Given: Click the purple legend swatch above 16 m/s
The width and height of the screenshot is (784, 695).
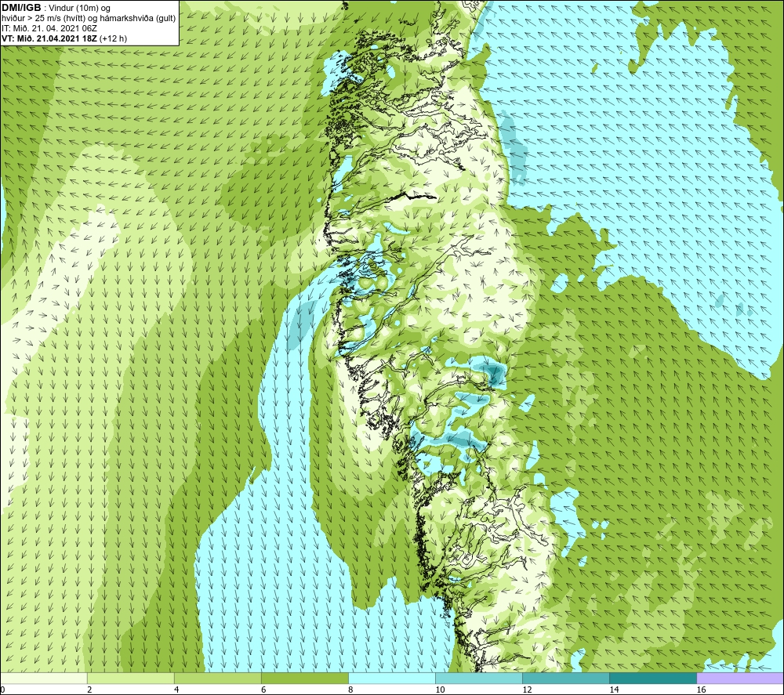Looking at the screenshot, I should pyautogui.click(x=740, y=679).
